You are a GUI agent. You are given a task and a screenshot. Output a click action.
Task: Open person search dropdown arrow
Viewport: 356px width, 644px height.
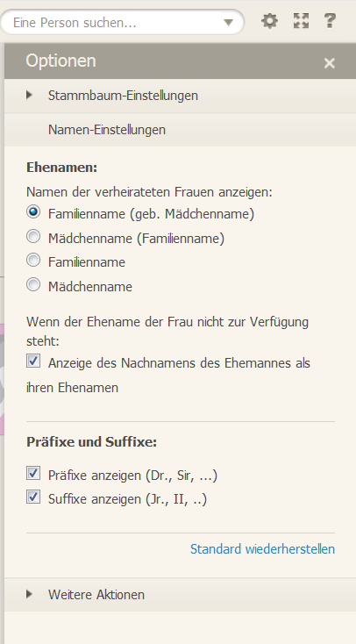(228, 23)
